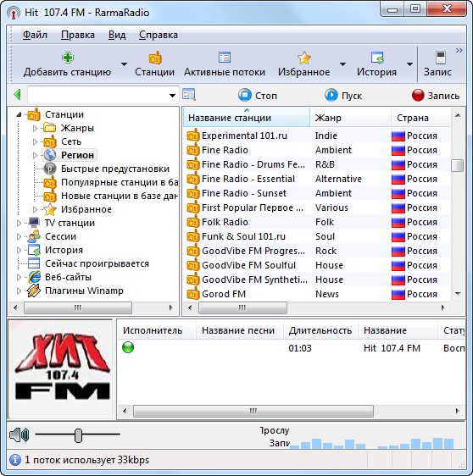Select Fine Radio - Sunset station

(x=316, y=193)
